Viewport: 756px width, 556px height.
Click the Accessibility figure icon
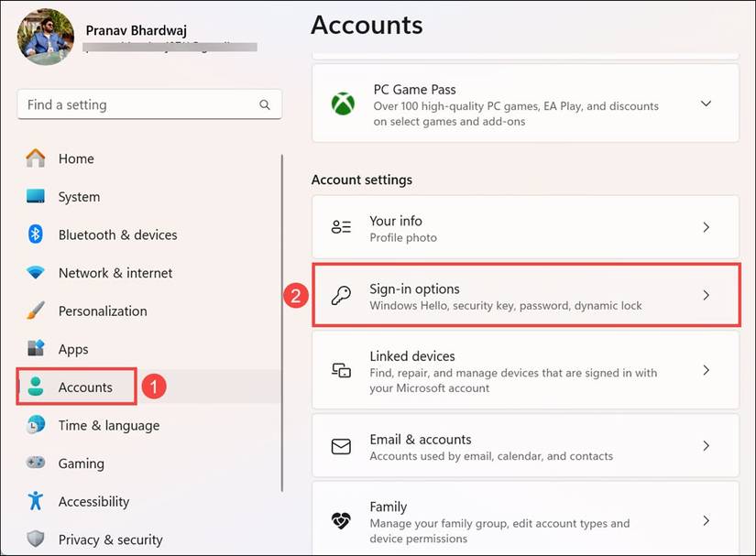pyautogui.click(x=35, y=501)
